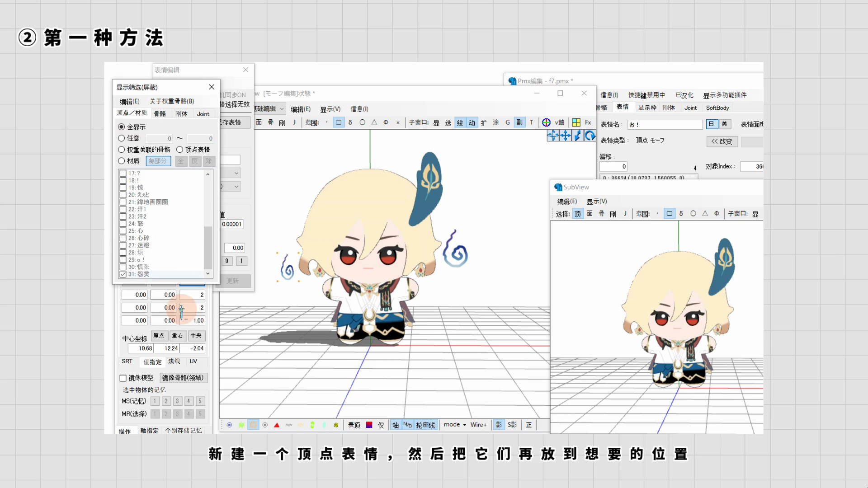Click the 0.00001 value field
Image resolution: width=868 pixels, height=488 pixels.
tap(232, 224)
